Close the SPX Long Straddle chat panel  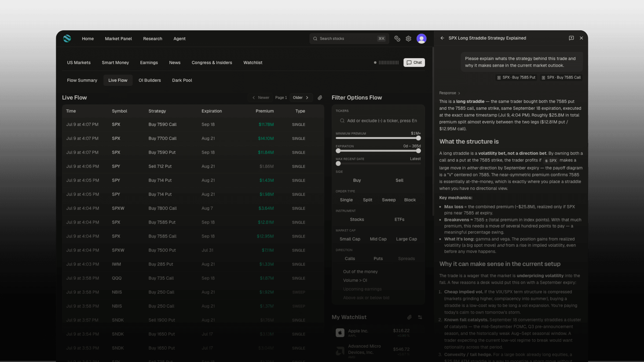pyautogui.click(x=581, y=38)
